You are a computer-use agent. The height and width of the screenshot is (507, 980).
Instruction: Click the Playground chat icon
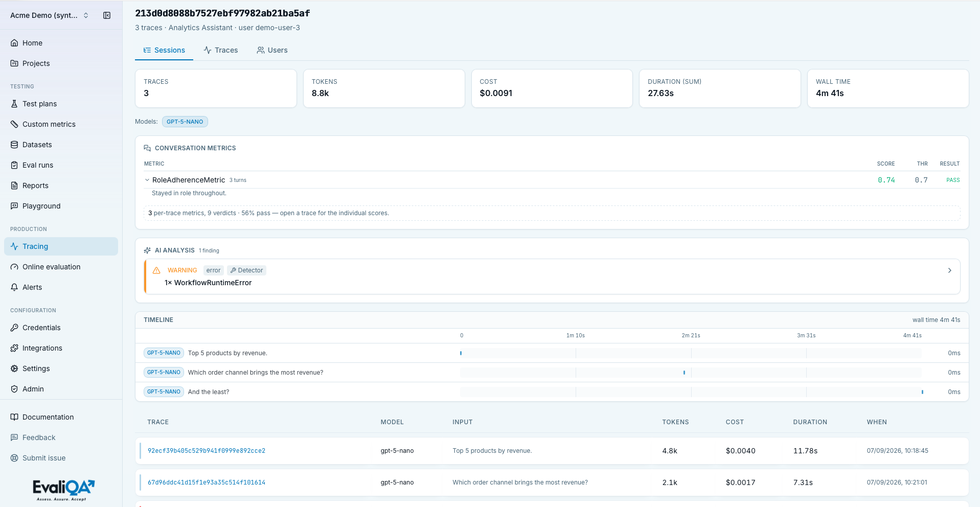(14, 206)
